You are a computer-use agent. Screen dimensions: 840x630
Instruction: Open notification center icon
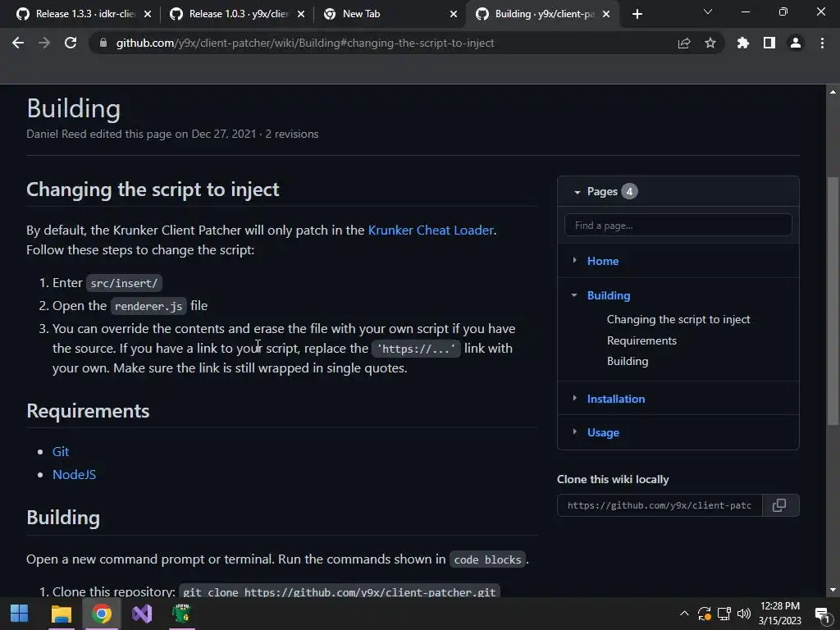[822, 614]
